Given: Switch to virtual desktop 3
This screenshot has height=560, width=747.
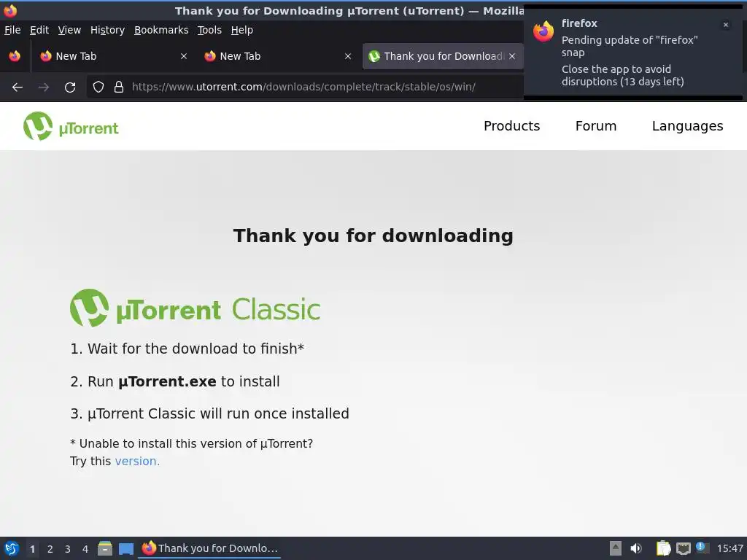Looking at the screenshot, I should click(68, 549).
